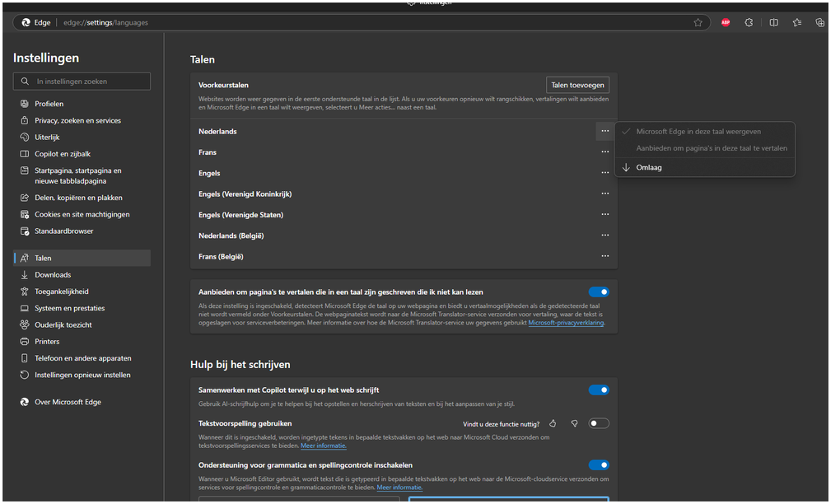Click the Toegankelijkheid accessibility icon
The height and width of the screenshot is (504, 831).
(x=25, y=291)
